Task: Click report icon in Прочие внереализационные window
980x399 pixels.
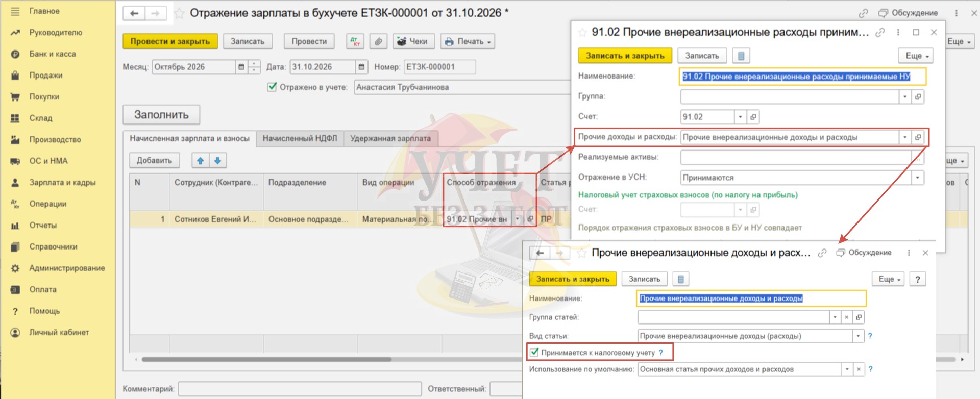Action: (681, 279)
